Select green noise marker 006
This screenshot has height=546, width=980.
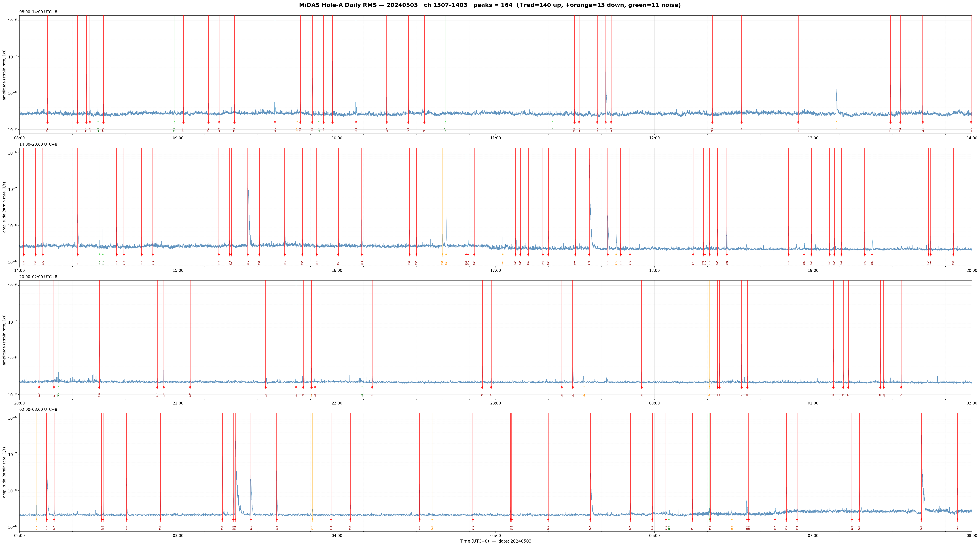pyautogui.click(x=174, y=122)
